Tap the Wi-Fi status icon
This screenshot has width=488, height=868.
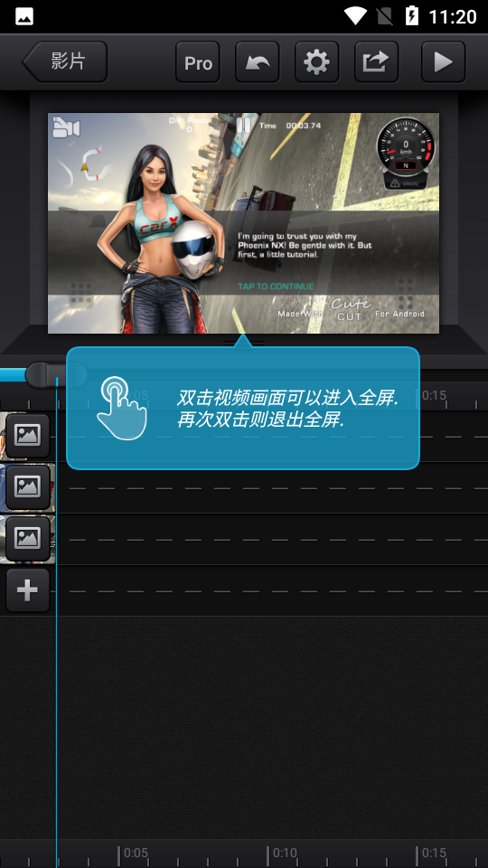(355, 16)
